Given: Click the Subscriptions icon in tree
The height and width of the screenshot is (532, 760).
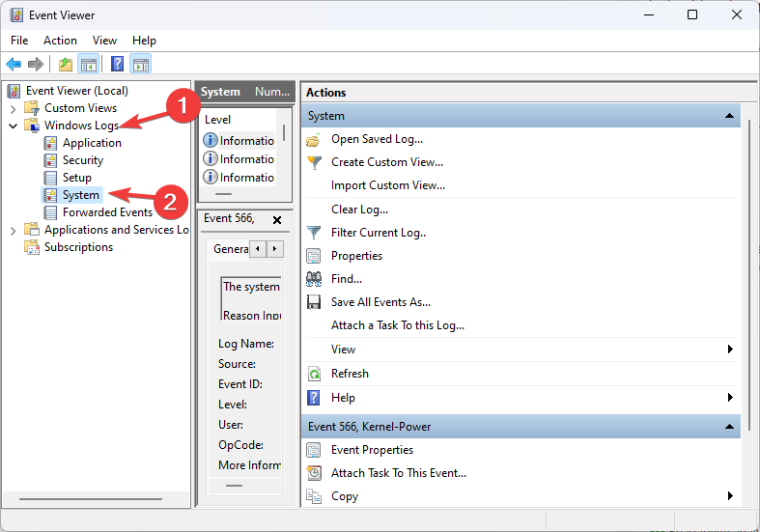Looking at the screenshot, I should (x=32, y=247).
